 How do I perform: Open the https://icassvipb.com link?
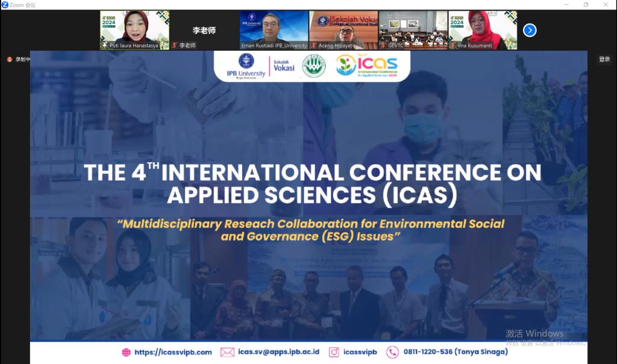(x=173, y=353)
